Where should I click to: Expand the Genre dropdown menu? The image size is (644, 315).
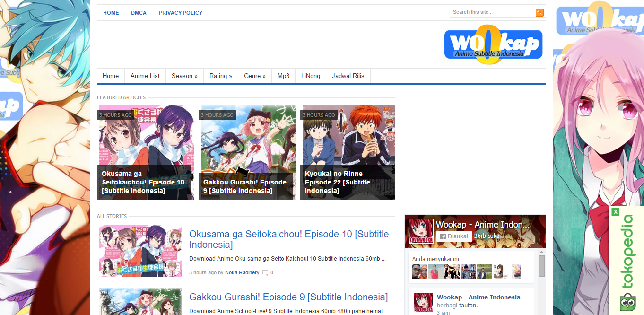(255, 76)
